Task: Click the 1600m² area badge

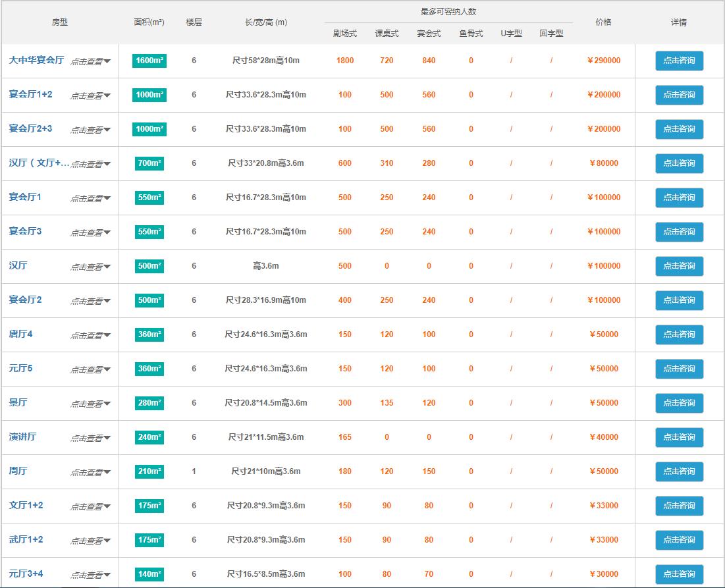Action: [x=149, y=61]
